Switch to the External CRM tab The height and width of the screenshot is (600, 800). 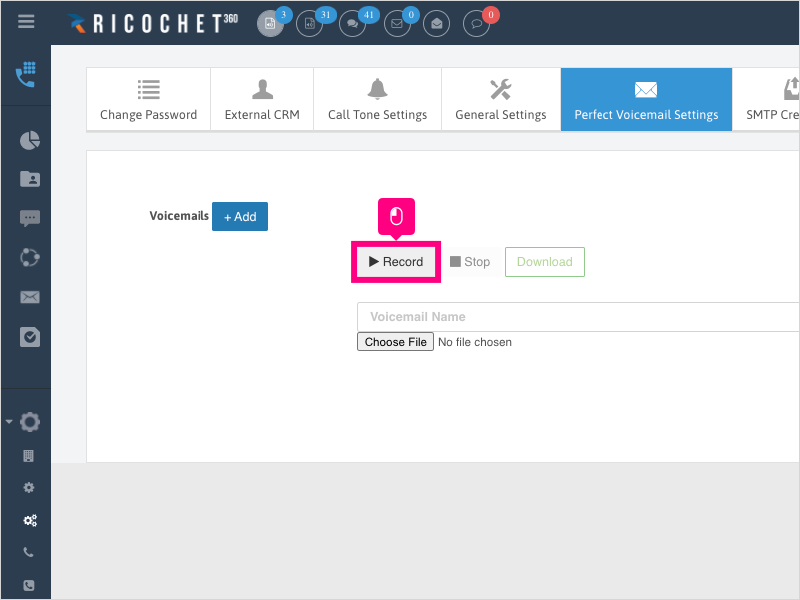coord(262,99)
